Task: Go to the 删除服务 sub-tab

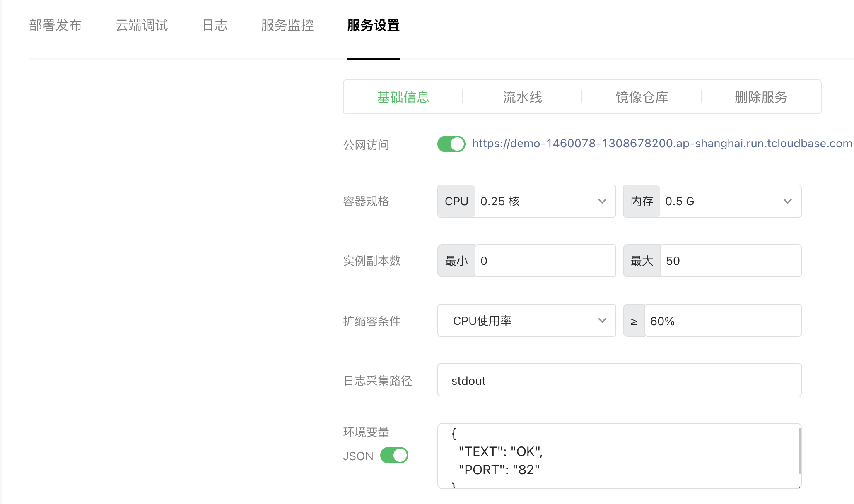Action: [x=761, y=97]
